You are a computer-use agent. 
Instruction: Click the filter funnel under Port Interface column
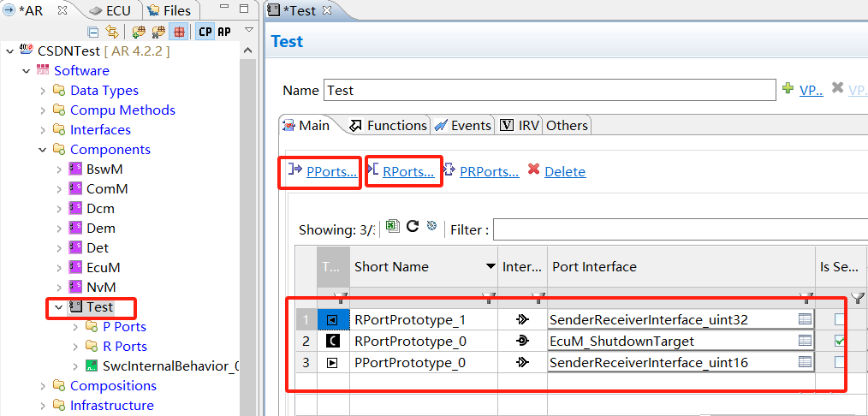coord(806,298)
